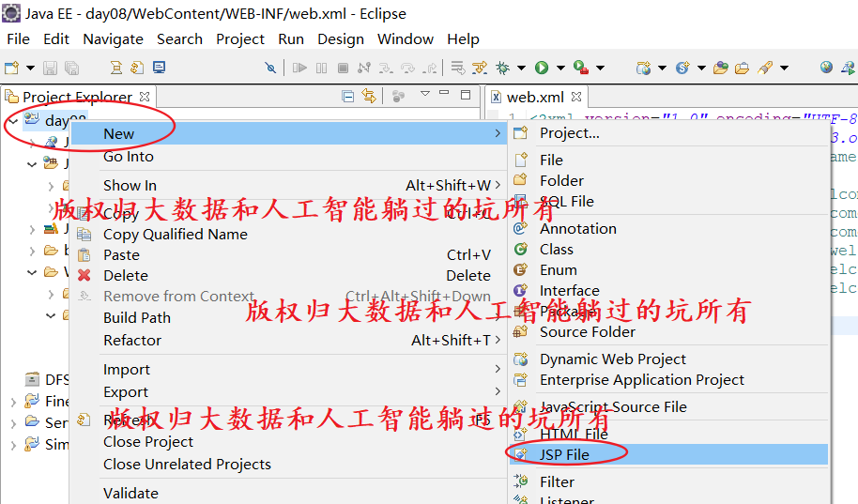Screen dimensions: 858x504
Task: Click the Run Last Tool icon
Action: (580, 68)
